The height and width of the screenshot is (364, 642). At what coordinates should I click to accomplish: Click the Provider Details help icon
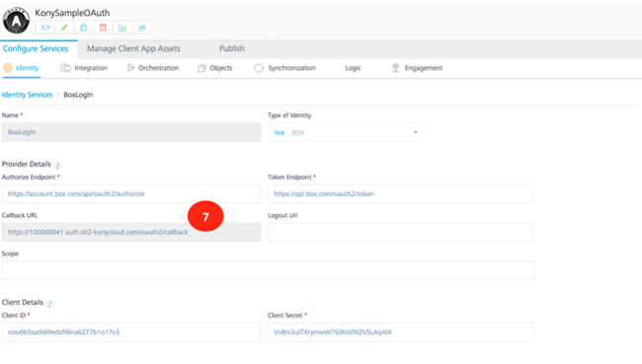pyautogui.click(x=57, y=166)
